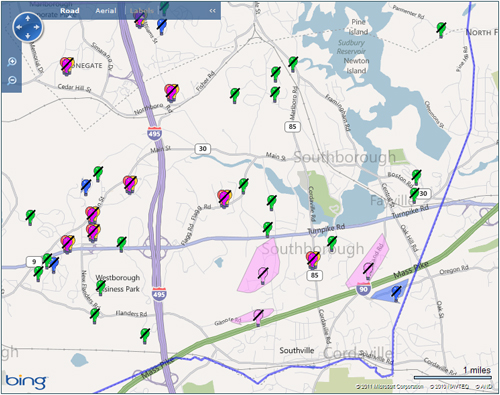Open the Bing logo link
The image size is (500, 395).
click(26, 380)
